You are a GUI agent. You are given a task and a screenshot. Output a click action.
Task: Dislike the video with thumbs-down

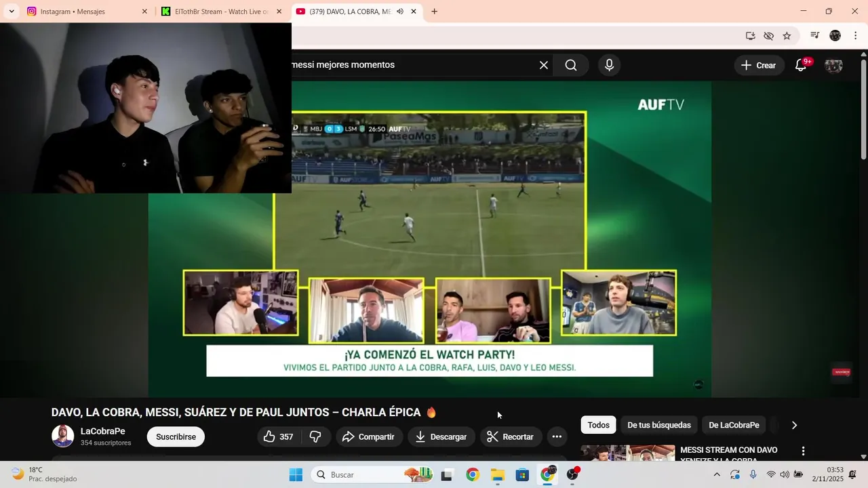[315, 436]
